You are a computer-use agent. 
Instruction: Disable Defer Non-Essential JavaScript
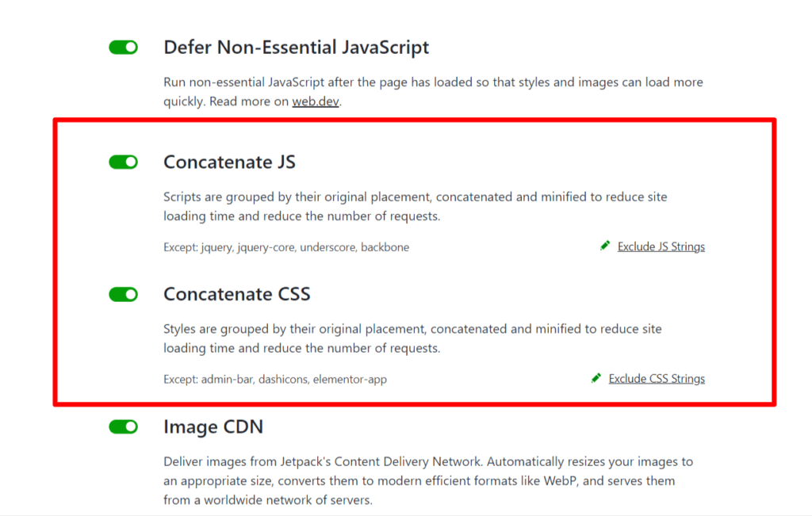point(123,47)
